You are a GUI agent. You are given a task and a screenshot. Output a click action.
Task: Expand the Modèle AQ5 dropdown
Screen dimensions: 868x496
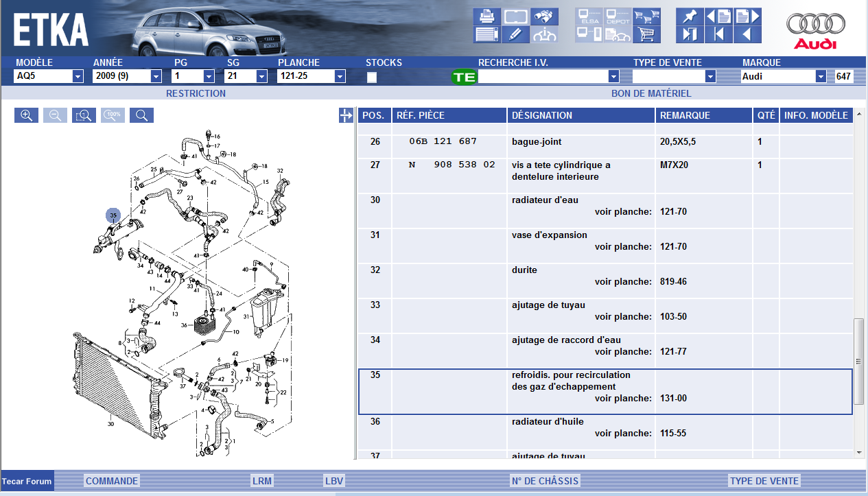click(x=78, y=77)
